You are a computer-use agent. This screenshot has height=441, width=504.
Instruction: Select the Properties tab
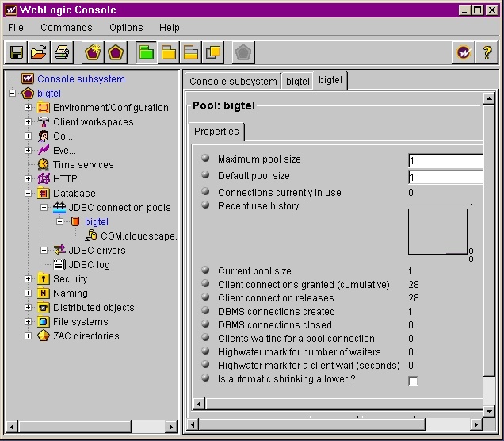coord(216,132)
